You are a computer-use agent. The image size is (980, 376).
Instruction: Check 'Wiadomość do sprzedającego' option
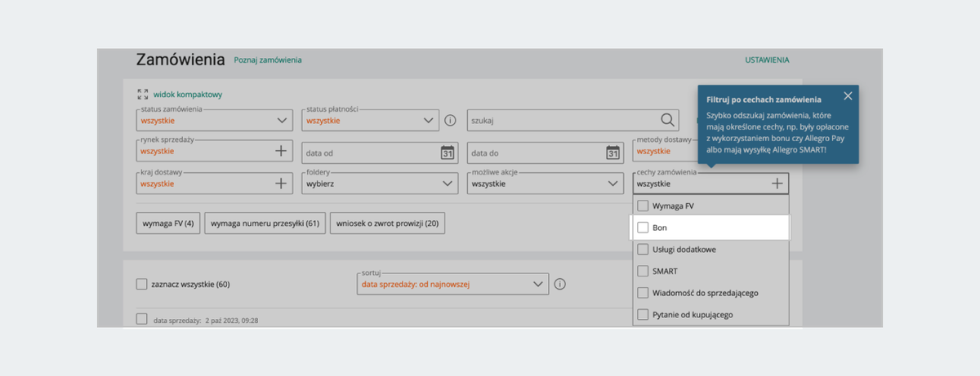click(x=643, y=292)
